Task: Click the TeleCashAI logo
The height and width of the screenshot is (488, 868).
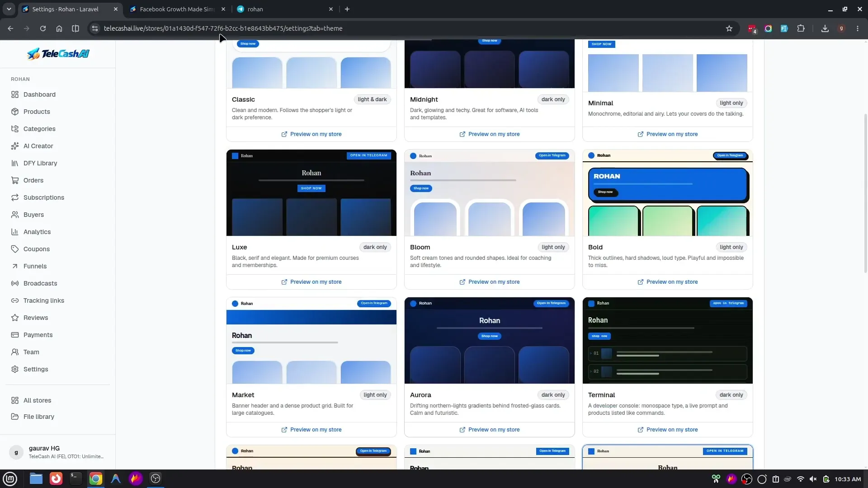Action: tap(58, 54)
